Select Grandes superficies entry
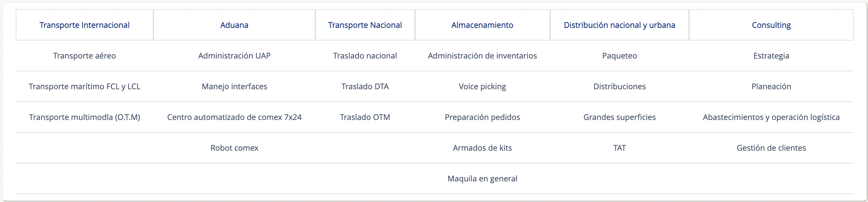 click(619, 117)
